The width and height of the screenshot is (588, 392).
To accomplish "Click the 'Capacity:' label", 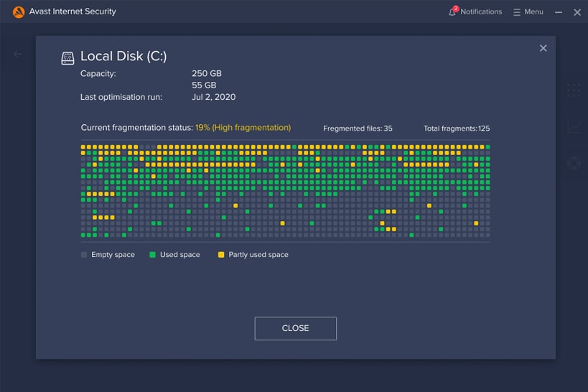I will [x=98, y=73].
